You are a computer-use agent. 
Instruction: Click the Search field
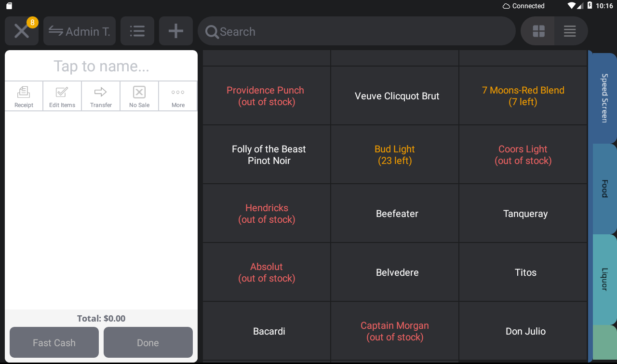357,31
